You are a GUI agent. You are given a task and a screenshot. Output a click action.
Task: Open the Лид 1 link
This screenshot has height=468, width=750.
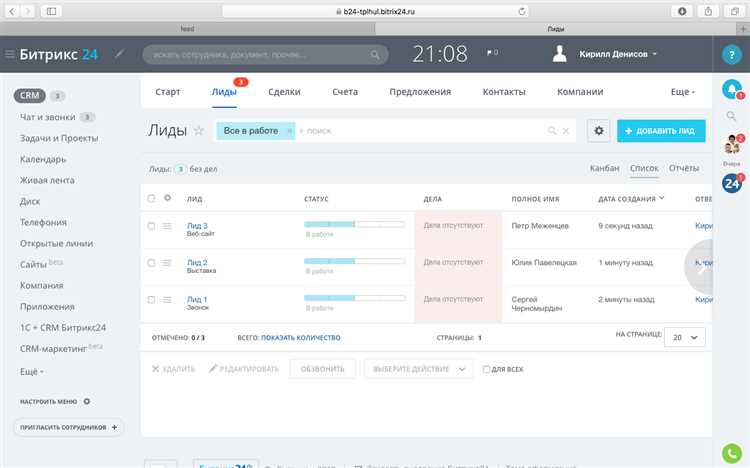[197, 299]
